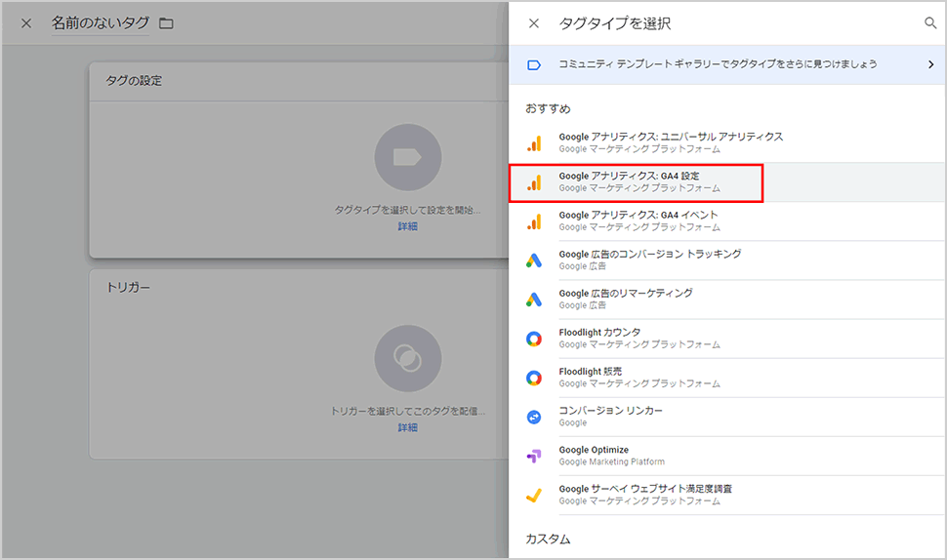Viewport: 947px width, 560px height.
Task: Close the tag type selection panel
Action: pos(534,23)
